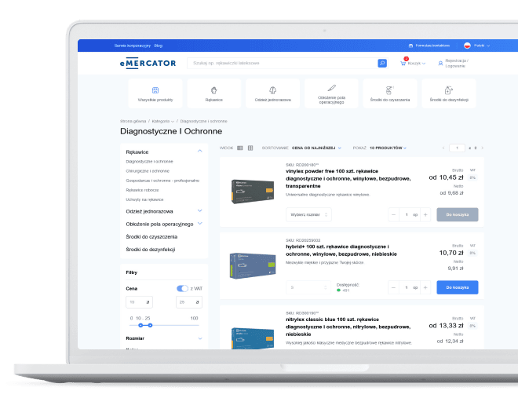The width and height of the screenshot is (518, 420).
Task: Select Rękawice robocze sidebar item
Action: (x=142, y=190)
